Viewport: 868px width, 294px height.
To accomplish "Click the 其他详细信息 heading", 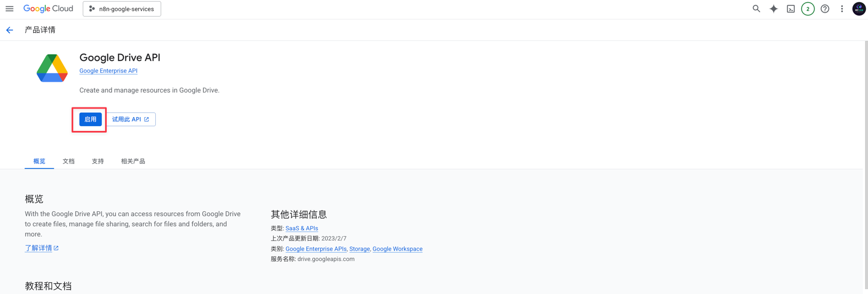I will (298, 214).
